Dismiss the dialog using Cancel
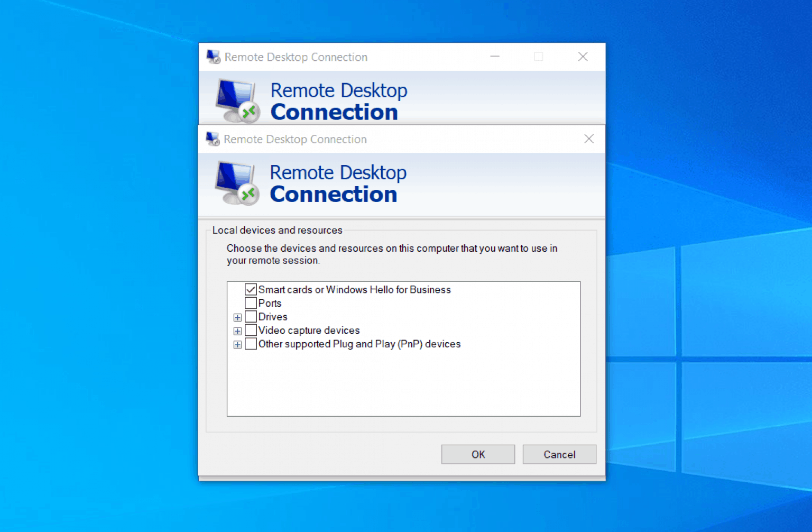 [559, 454]
